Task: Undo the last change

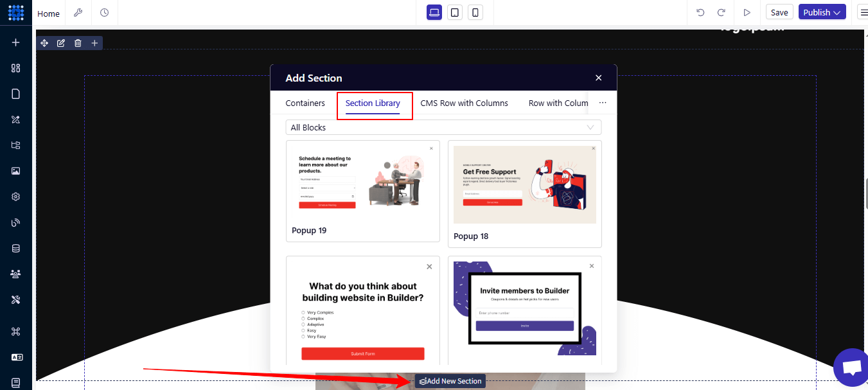Action: 700,12
